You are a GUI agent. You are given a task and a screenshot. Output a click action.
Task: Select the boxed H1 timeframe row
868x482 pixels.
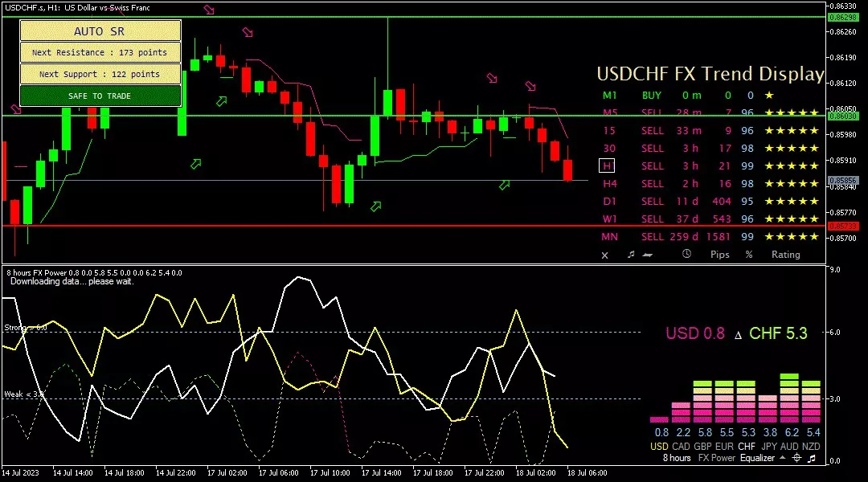coord(608,165)
